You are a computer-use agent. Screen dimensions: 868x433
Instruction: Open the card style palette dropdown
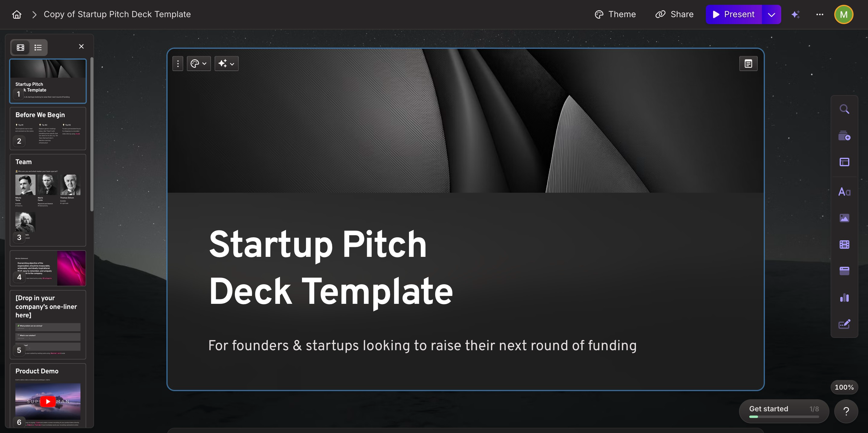point(199,64)
